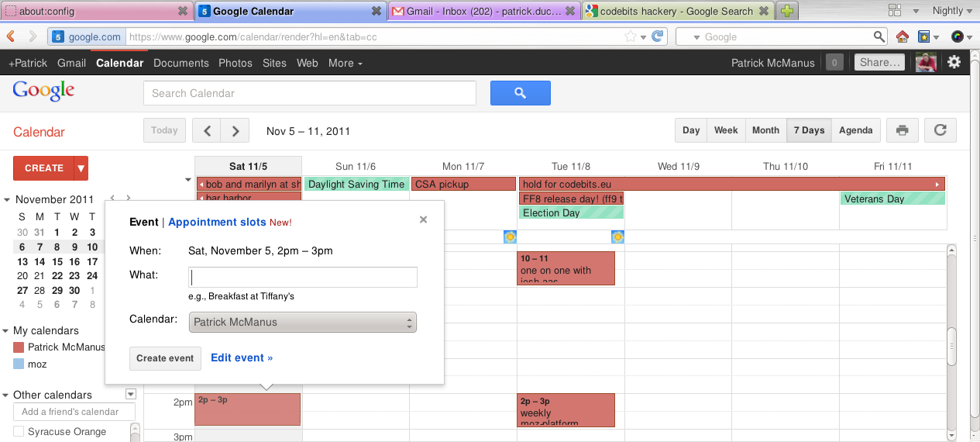Tick the Syracuse Orange calendar checkbox
Viewport: 980px width, 442px height.
(19, 431)
